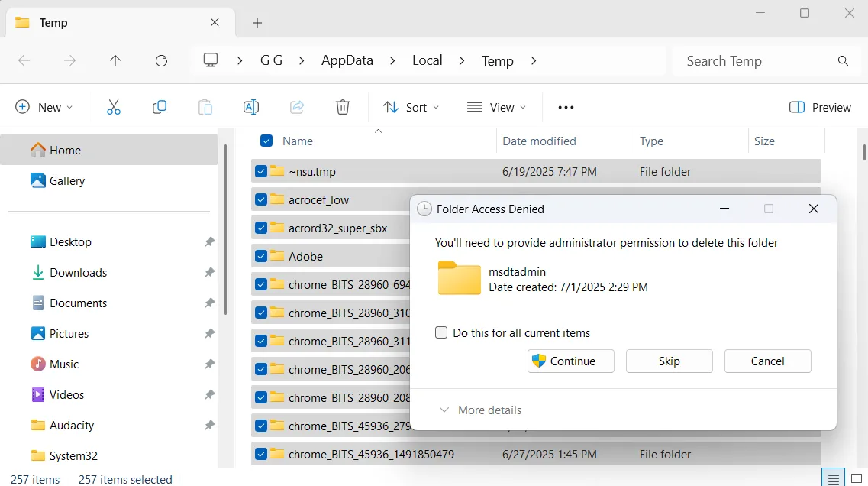Click the Cut scissors icon
Image resolution: width=868 pixels, height=486 pixels.
tap(114, 108)
